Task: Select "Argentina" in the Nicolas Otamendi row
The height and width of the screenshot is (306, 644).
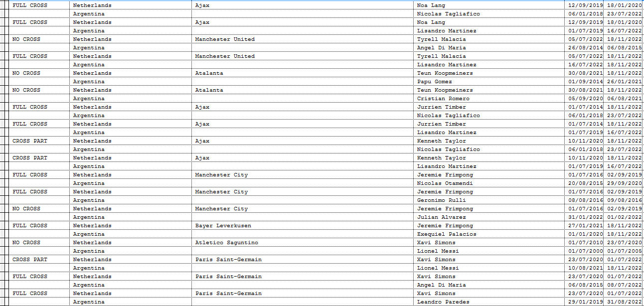Action: (x=89, y=183)
